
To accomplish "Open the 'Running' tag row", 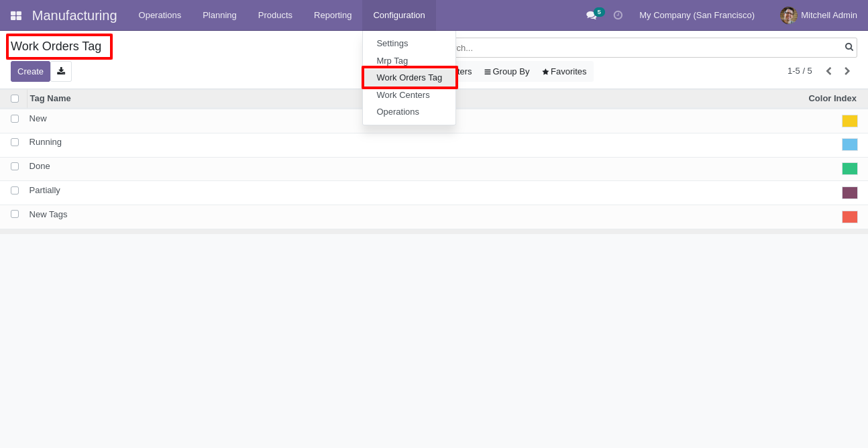I will [x=434, y=146].
